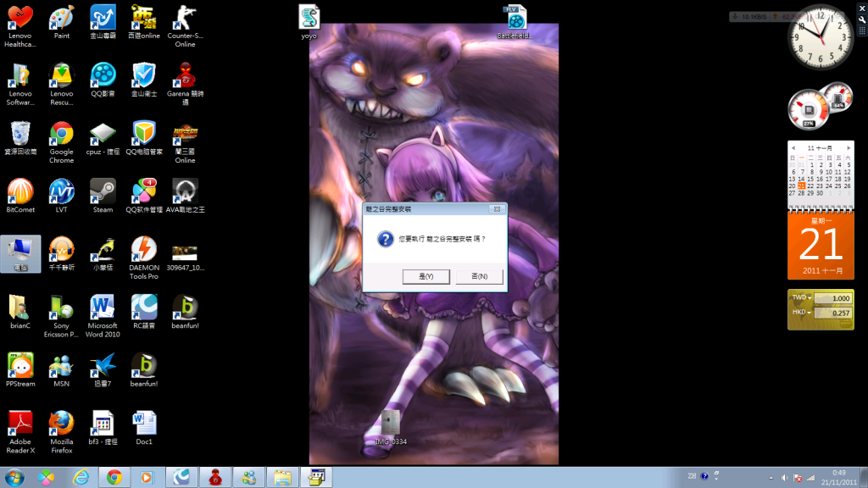
Task: Open the Windows Start menu
Action: (x=14, y=477)
